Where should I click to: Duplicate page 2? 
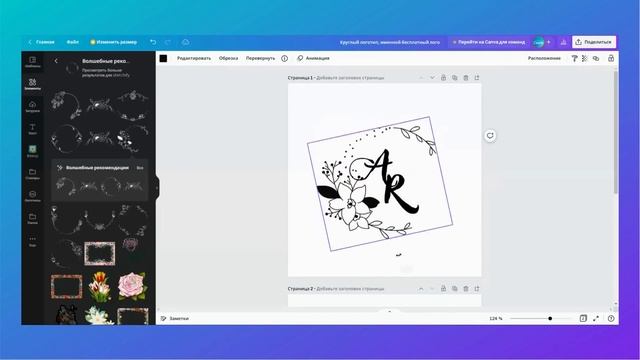tap(454, 289)
